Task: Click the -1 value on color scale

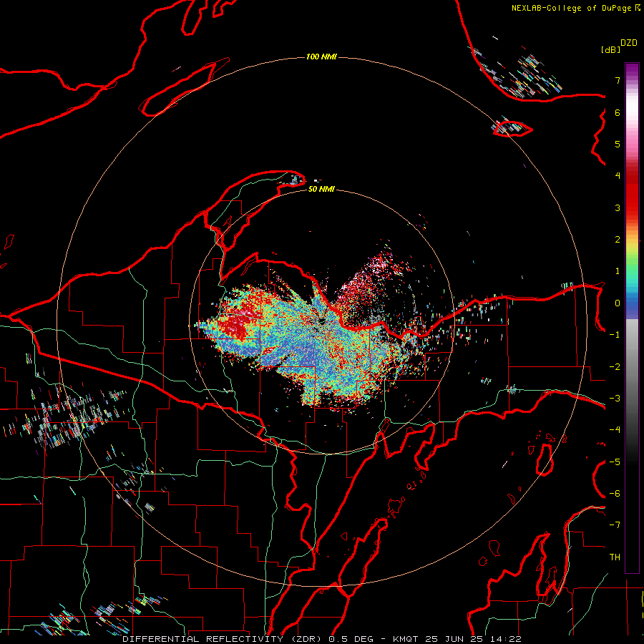Action: point(615,335)
